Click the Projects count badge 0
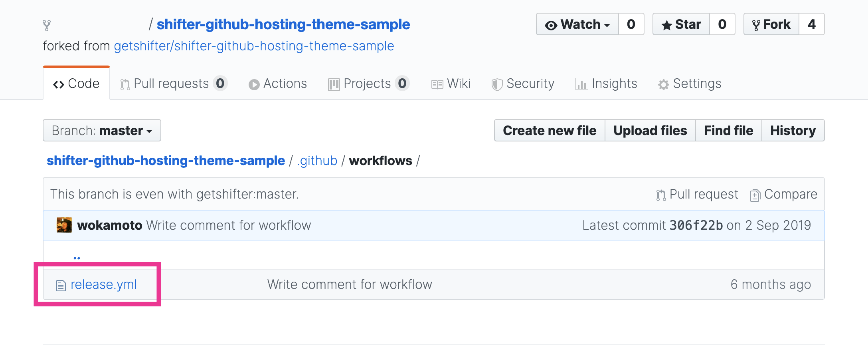Screen dimensions: 868x348 pos(402,83)
